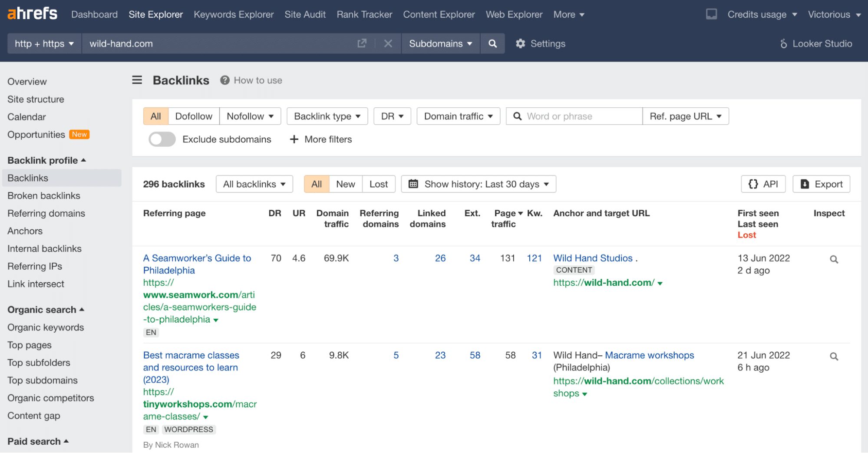The image size is (868, 453).
Task: Collapse the Backlink profile section
Action: point(47,160)
